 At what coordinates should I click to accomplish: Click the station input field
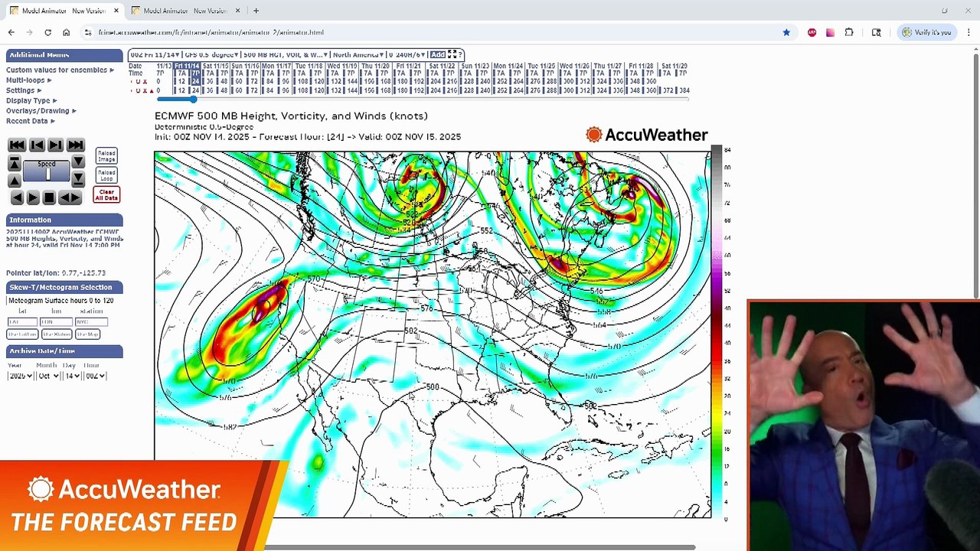90,322
